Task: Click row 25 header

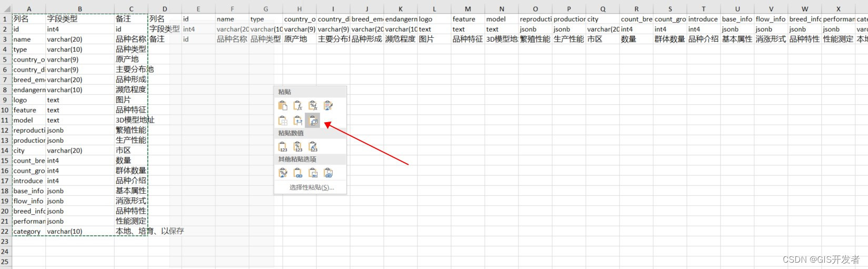Action: [6, 262]
